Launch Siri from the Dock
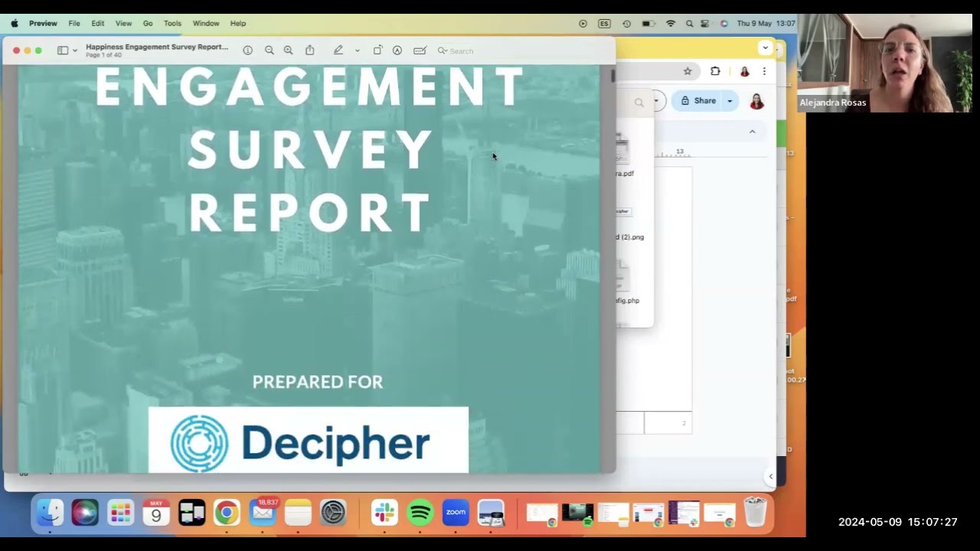The width and height of the screenshot is (980, 551). click(x=85, y=512)
